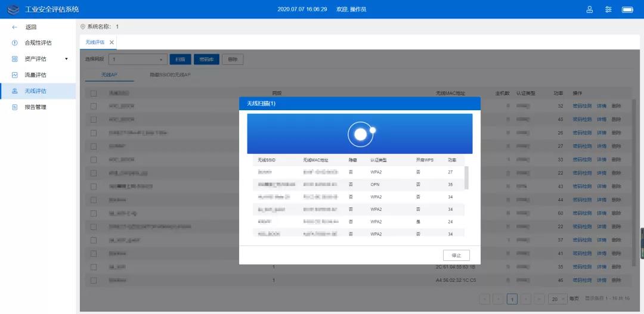Switch to the 隐藏SSID的无线AP tab
Viewport: 644px width, 314px height.
[x=170, y=75]
